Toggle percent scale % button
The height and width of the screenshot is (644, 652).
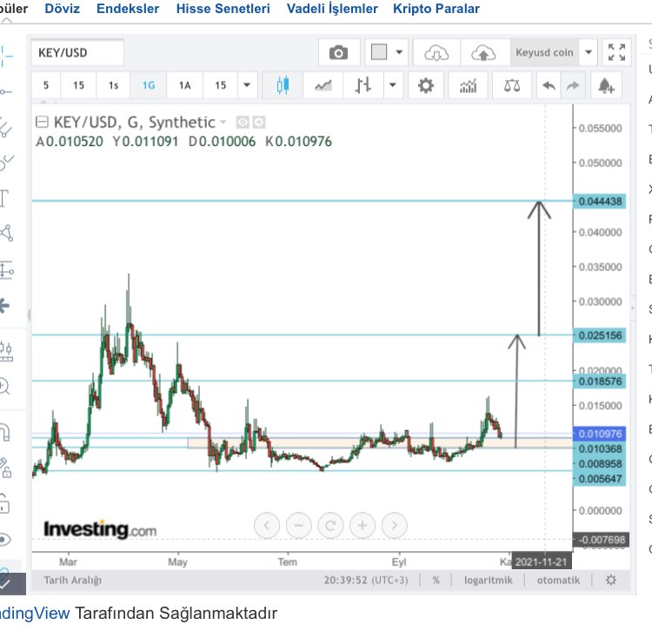click(x=436, y=580)
